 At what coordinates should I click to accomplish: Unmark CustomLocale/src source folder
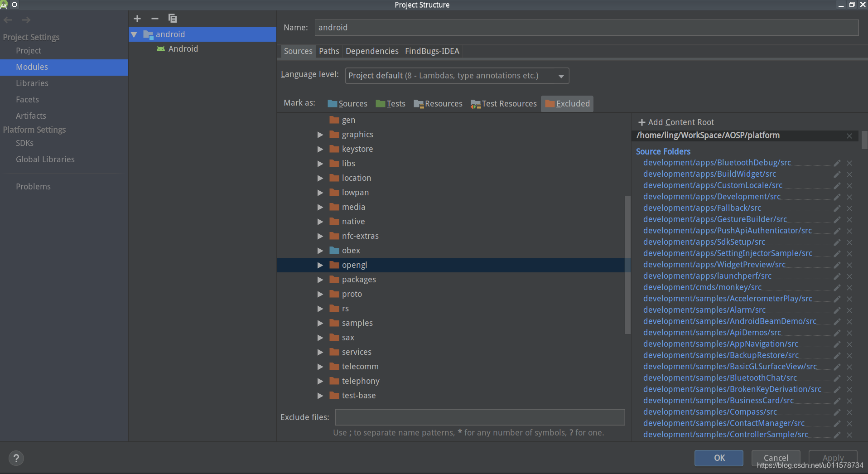pyautogui.click(x=849, y=186)
